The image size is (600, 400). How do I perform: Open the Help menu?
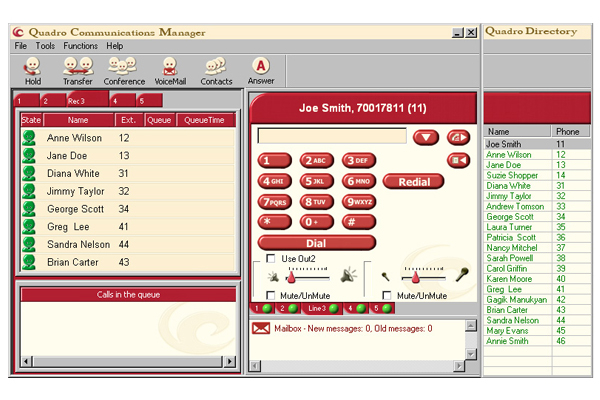[115, 46]
